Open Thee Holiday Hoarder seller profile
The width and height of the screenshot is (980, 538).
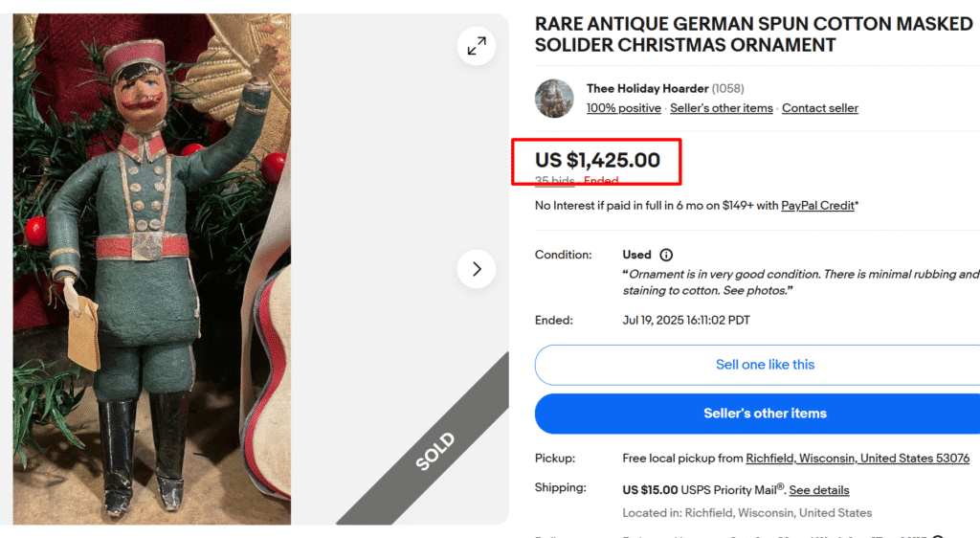[647, 89]
